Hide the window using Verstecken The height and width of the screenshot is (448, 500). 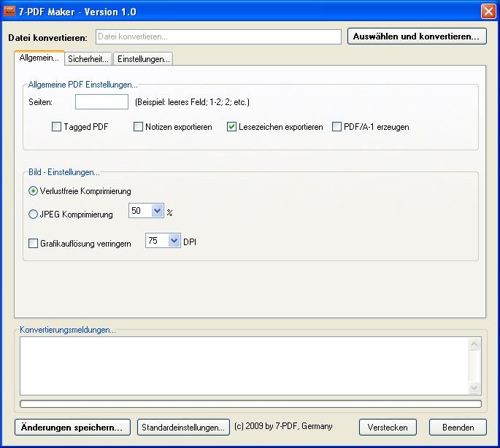click(x=388, y=427)
